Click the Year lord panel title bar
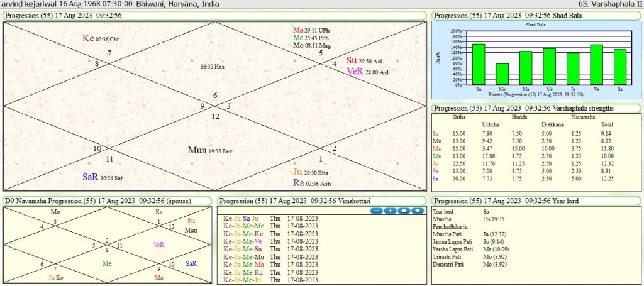This screenshot has width=644, height=286. click(535, 201)
